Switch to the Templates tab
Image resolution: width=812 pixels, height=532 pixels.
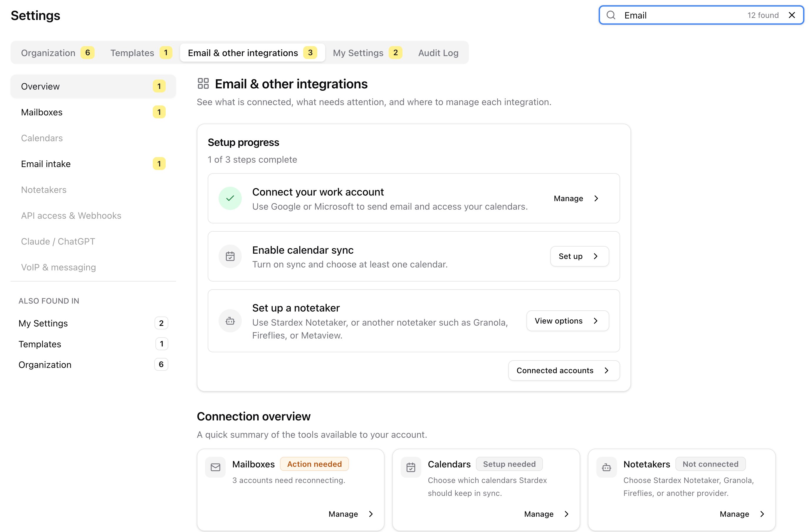tap(141, 53)
